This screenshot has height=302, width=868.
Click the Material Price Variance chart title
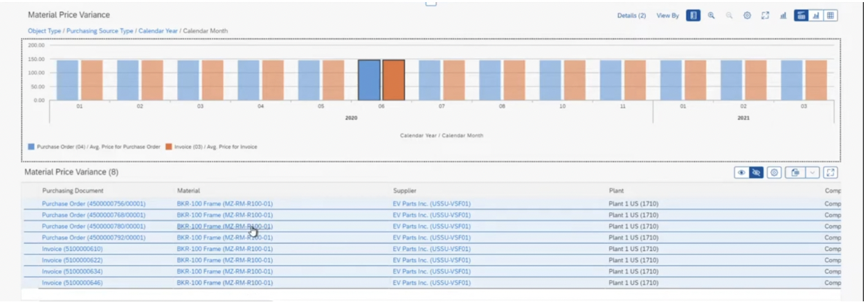69,15
